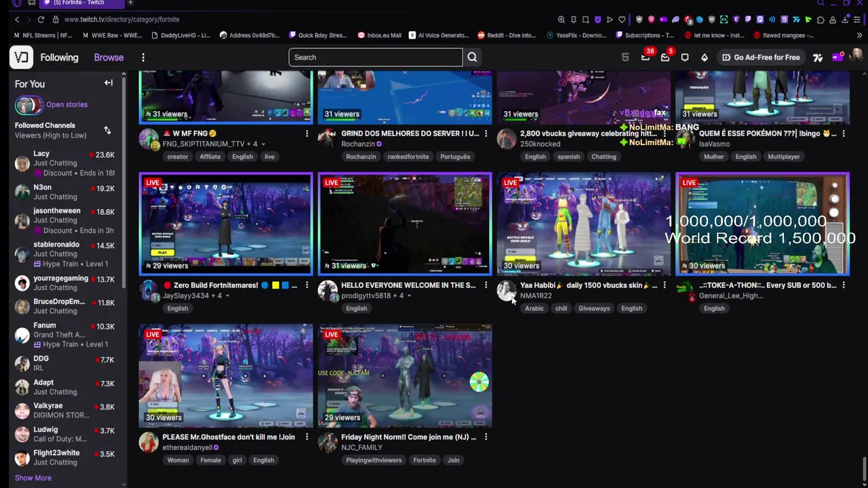Open the Zero Build Fortnitemares stream thumbnail
This screenshot has width=868, height=488.
pyautogui.click(x=226, y=224)
